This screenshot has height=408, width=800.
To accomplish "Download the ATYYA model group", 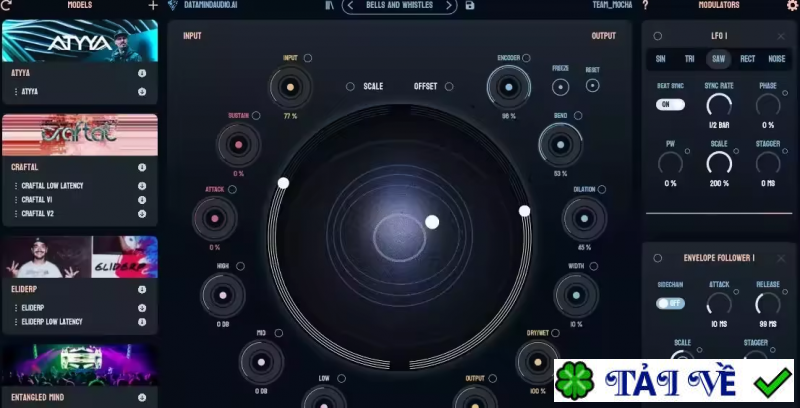I will (x=142, y=73).
